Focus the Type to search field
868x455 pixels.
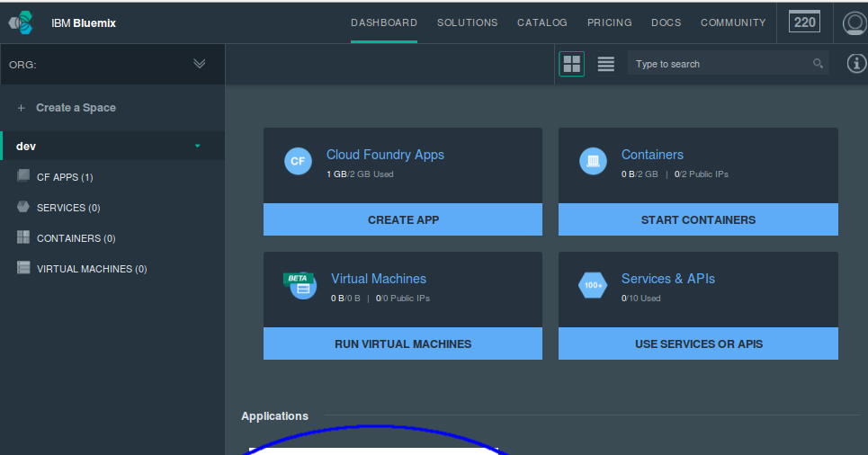click(728, 64)
